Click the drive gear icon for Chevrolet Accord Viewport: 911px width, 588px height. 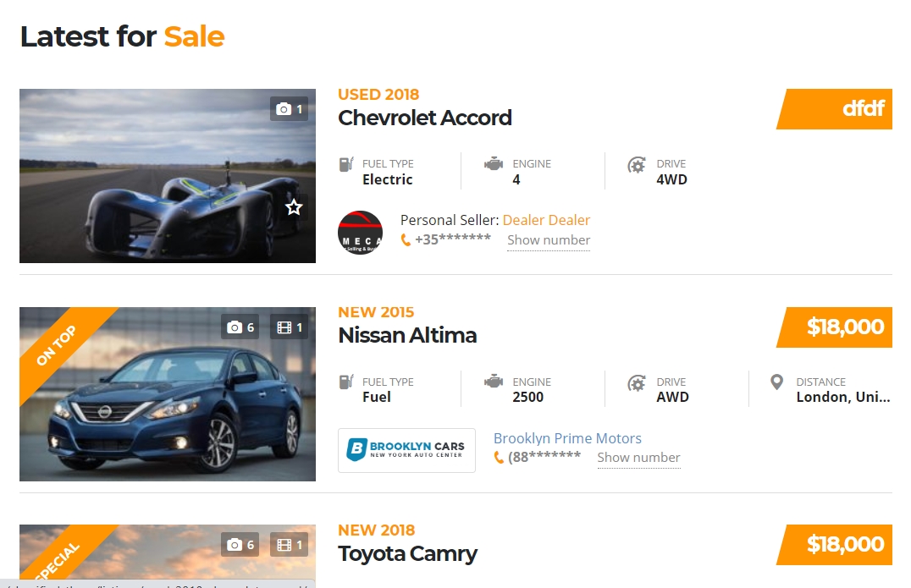(636, 165)
